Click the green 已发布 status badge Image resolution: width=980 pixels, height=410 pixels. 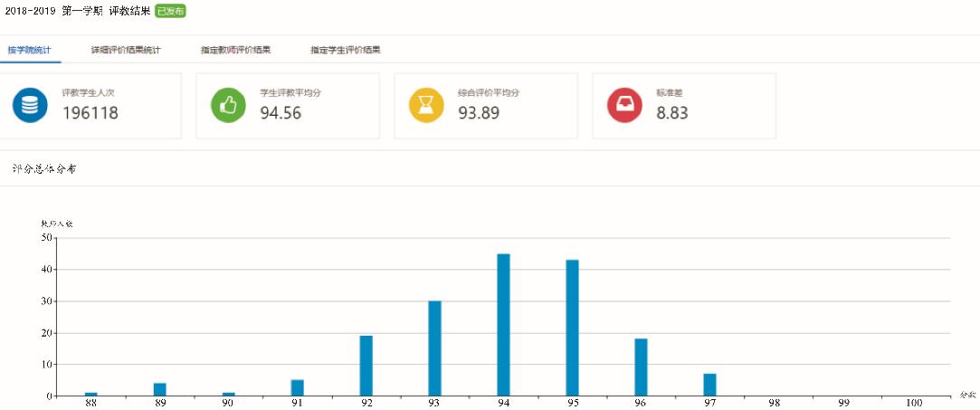170,11
